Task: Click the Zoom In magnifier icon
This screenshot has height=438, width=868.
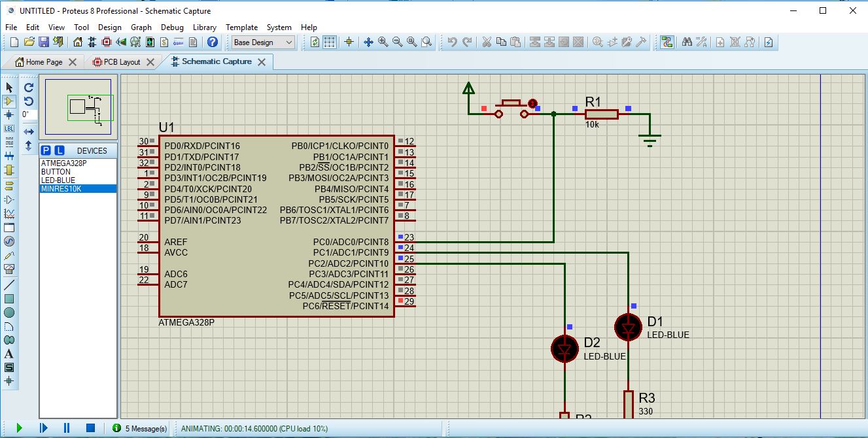Action: pyautogui.click(x=383, y=42)
